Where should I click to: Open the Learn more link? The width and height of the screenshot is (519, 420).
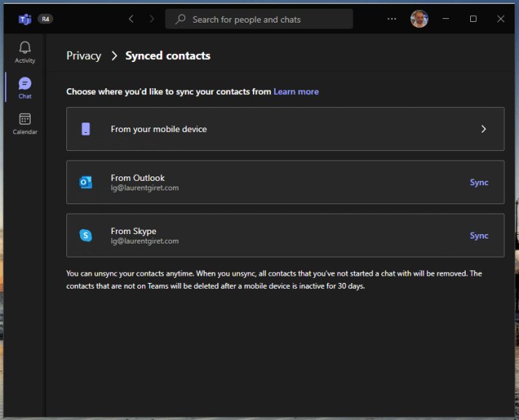coord(296,92)
